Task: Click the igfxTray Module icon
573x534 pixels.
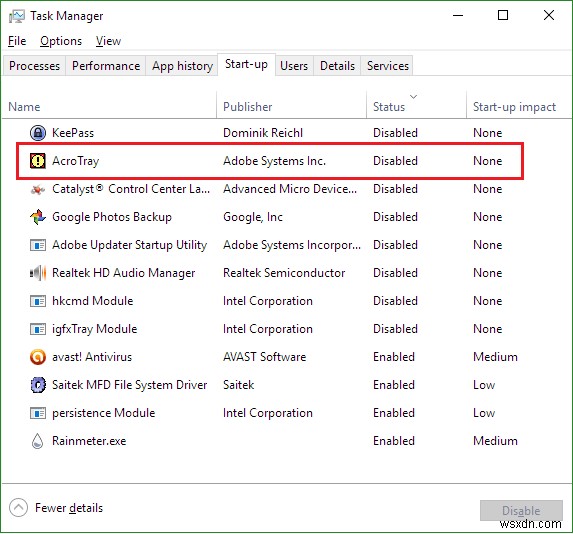Action: (x=38, y=329)
